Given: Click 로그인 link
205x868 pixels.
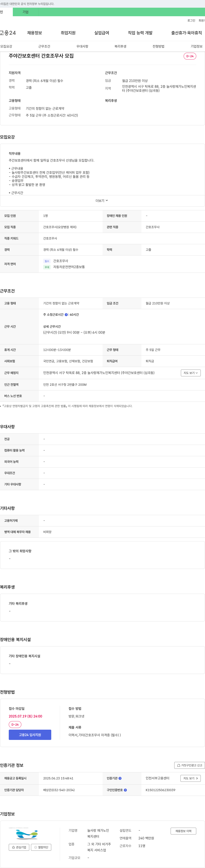Looking at the screenshot, I should click(x=191, y=20).
